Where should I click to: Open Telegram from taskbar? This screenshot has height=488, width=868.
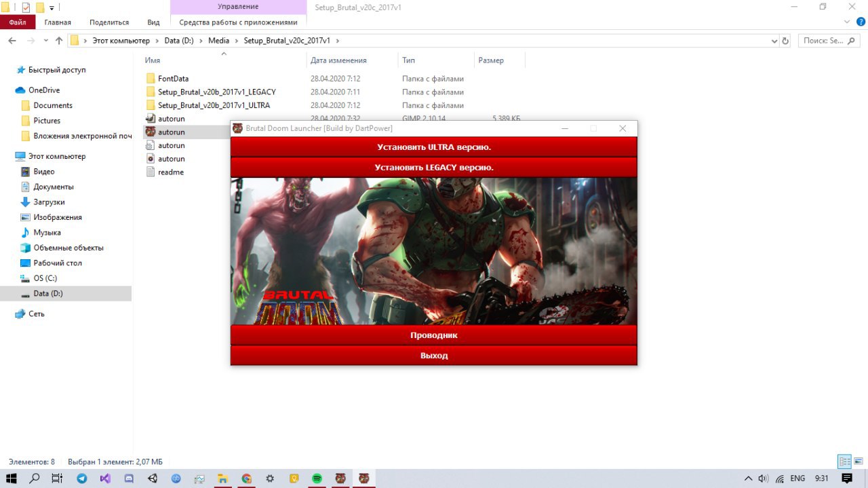click(82, 478)
